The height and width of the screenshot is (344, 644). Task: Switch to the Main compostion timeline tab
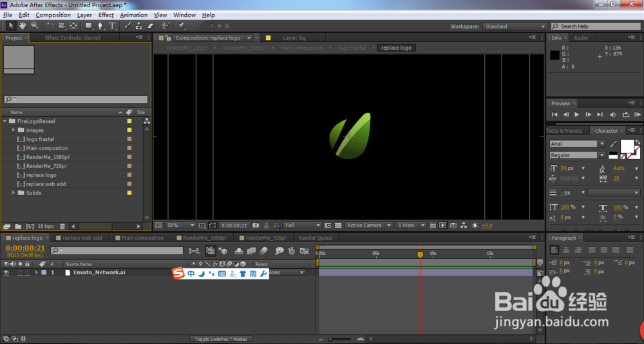[x=142, y=238]
